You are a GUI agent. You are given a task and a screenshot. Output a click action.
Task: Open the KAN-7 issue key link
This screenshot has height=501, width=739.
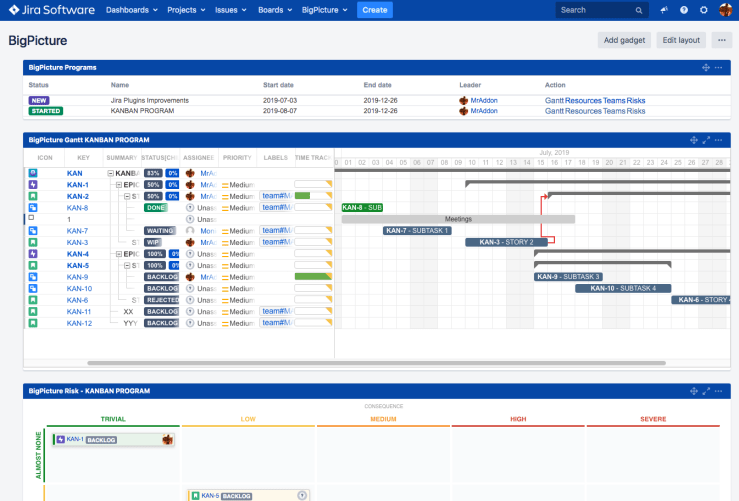[77, 231]
